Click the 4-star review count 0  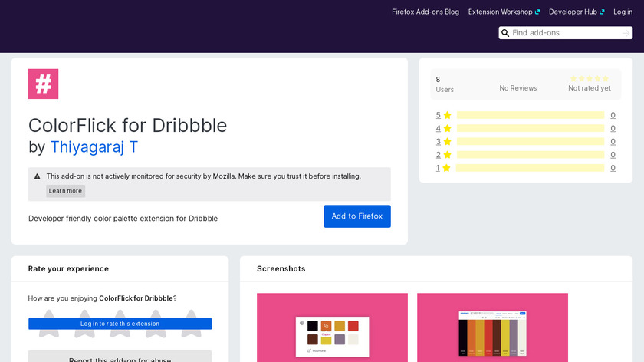(613, 128)
